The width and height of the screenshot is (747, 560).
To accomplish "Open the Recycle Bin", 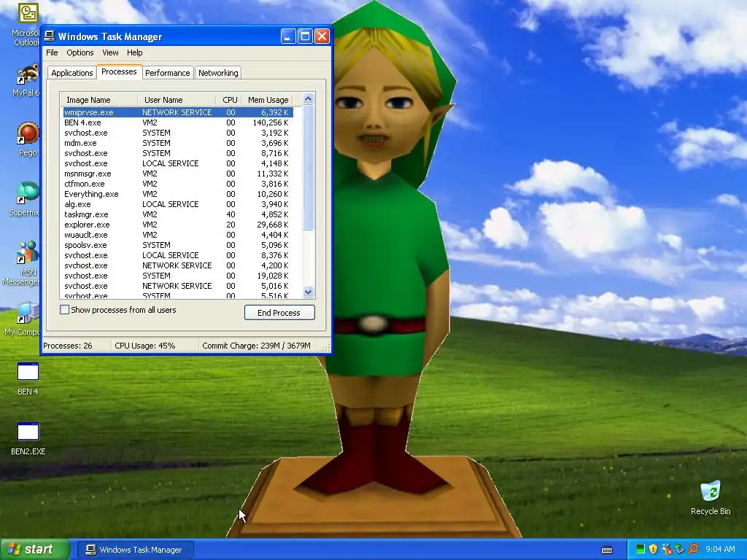I will (711, 491).
